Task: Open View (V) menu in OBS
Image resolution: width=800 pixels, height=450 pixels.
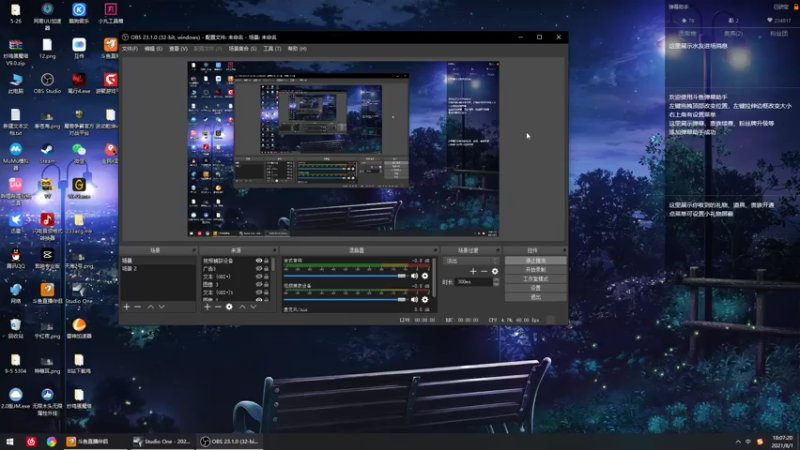Action: pos(178,48)
